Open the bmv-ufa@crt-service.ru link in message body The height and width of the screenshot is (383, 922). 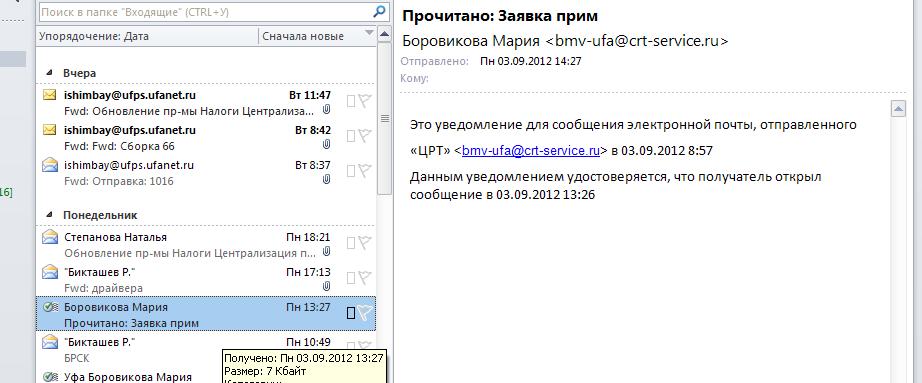(x=530, y=151)
